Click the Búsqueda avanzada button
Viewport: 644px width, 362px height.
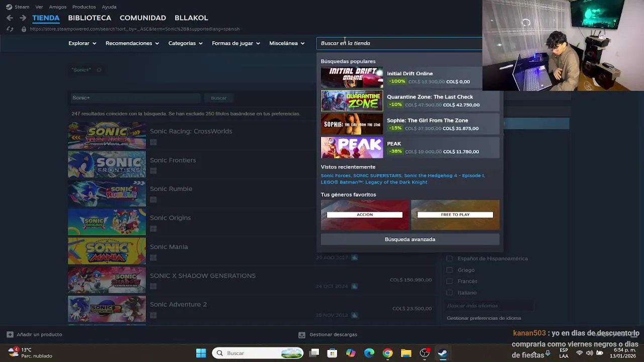pyautogui.click(x=410, y=239)
